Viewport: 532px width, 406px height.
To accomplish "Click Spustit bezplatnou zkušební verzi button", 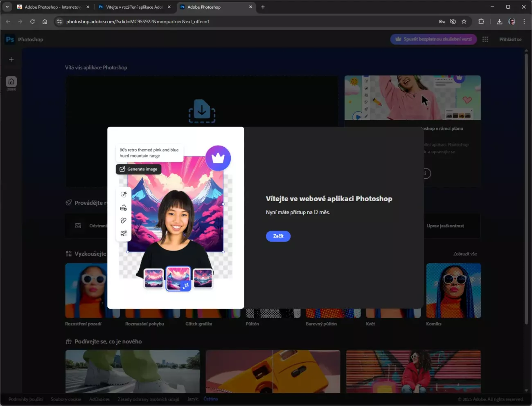I will (433, 39).
